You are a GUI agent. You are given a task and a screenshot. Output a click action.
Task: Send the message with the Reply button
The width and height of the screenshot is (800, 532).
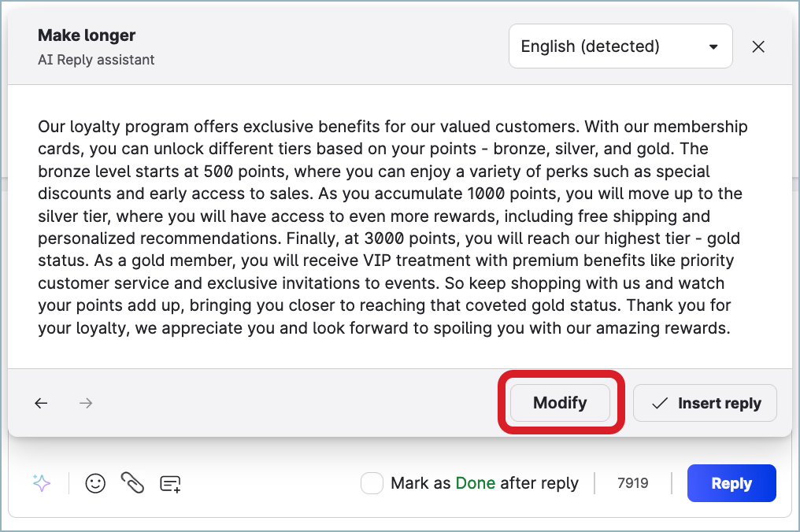(x=731, y=483)
